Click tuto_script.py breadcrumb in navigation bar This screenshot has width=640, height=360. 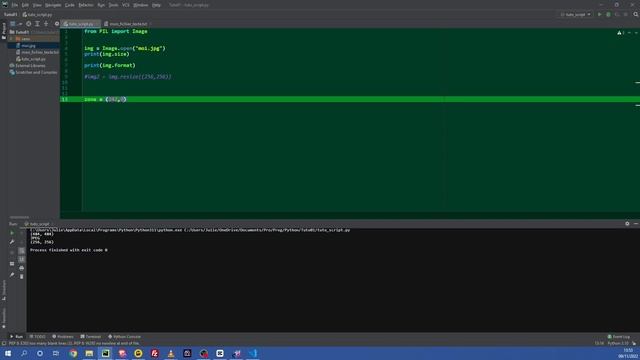point(38,15)
